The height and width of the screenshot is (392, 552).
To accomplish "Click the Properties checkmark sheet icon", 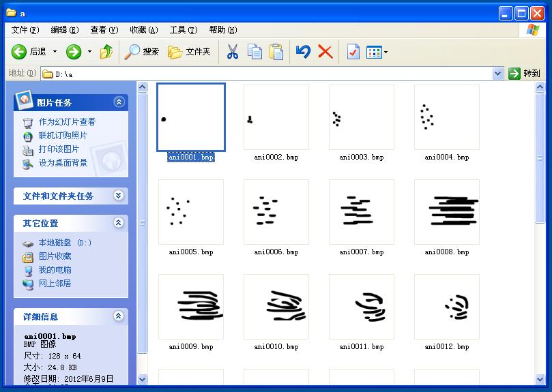I will [x=353, y=52].
